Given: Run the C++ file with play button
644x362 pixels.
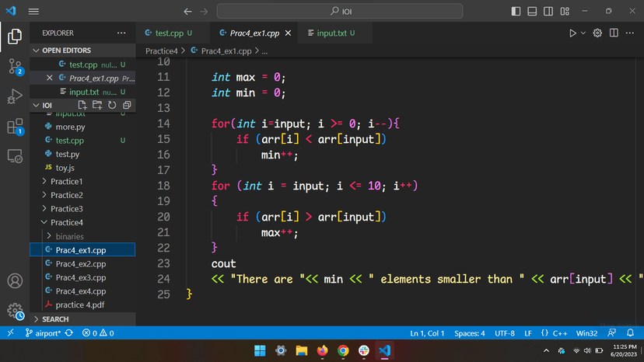Looking at the screenshot, I should [572, 33].
